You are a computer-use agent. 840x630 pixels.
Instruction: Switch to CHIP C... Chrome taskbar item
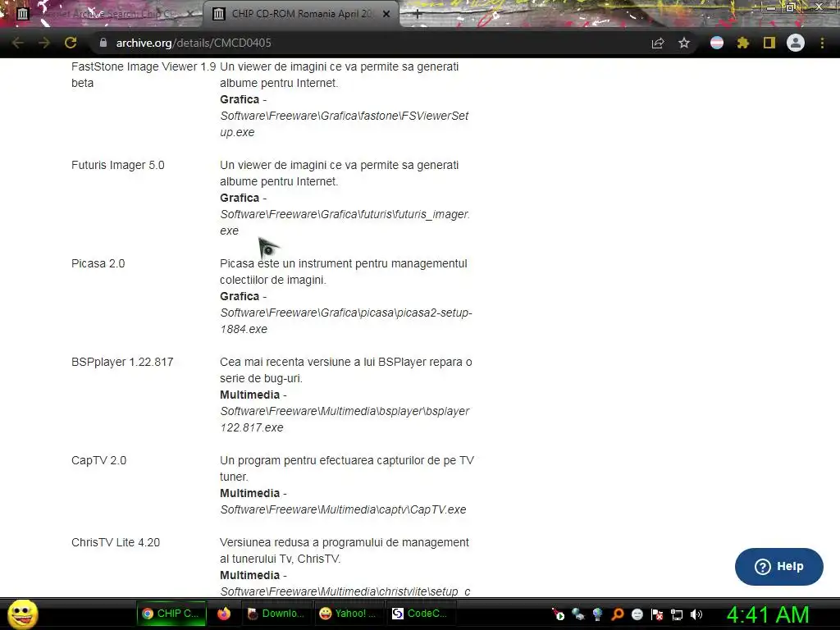point(171,614)
